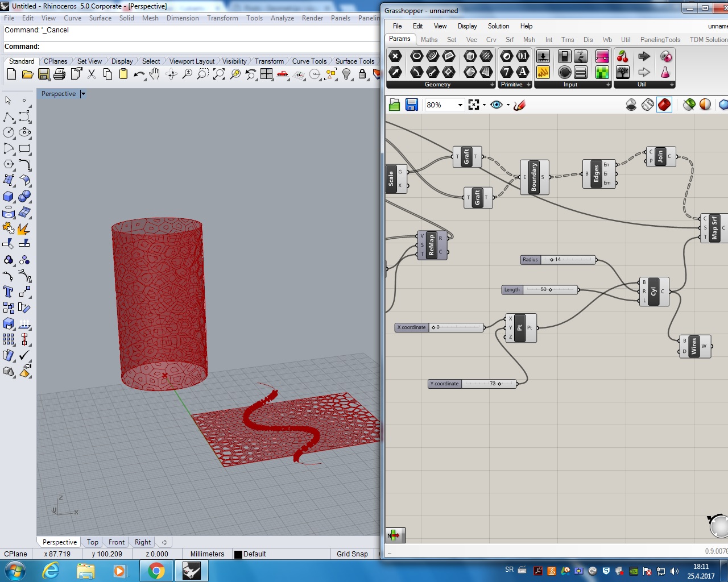This screenshot has width=728, height=582.
Task: Expand the Geometry group panel
Action: pyautogui.click(x=492, y=85)
